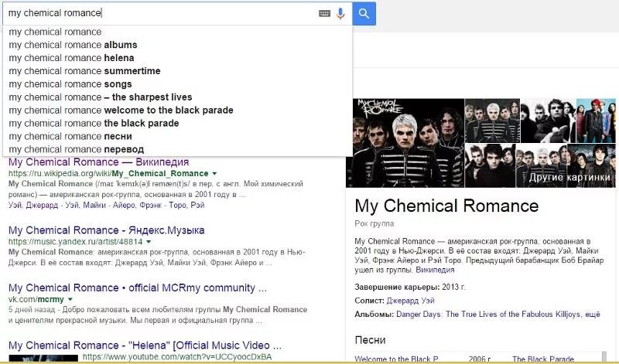Open album link 'Danger Days: The True Lives'
619x364 pixels.
pyautogui.click(x=488, y=315)
